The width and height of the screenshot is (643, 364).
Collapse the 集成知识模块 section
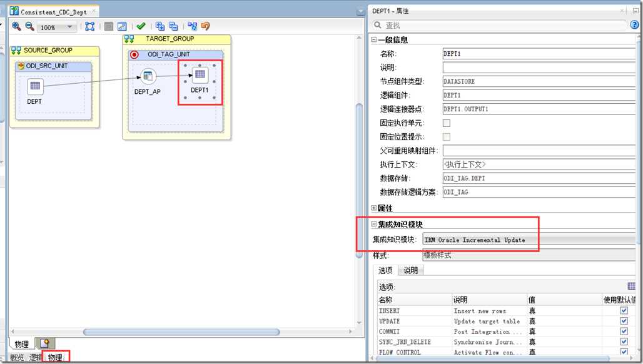tap(373, 224)
